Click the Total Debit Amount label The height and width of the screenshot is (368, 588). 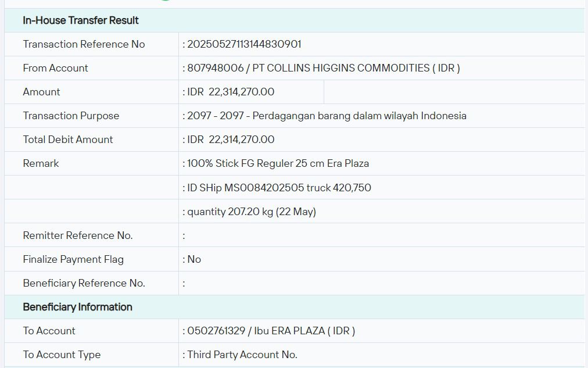tap(68, 140)
